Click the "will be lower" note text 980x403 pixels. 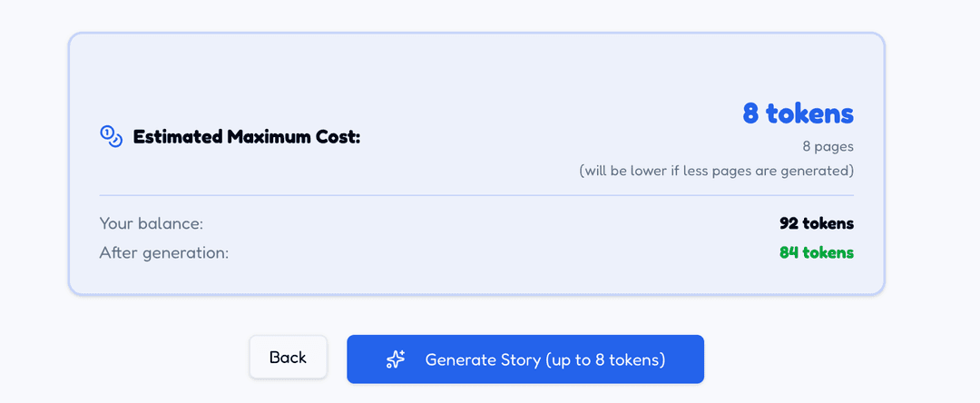pos(716,170)
